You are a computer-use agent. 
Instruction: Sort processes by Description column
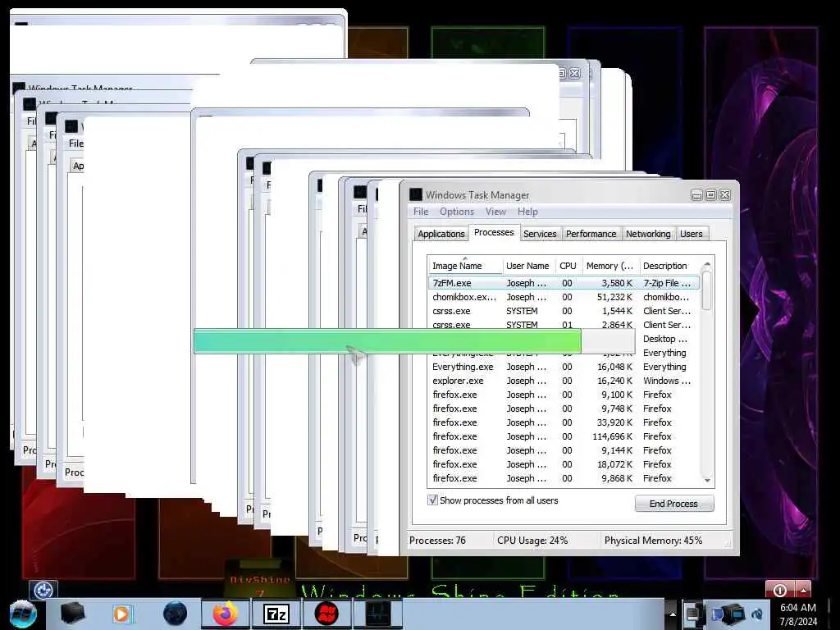point(669,266)
